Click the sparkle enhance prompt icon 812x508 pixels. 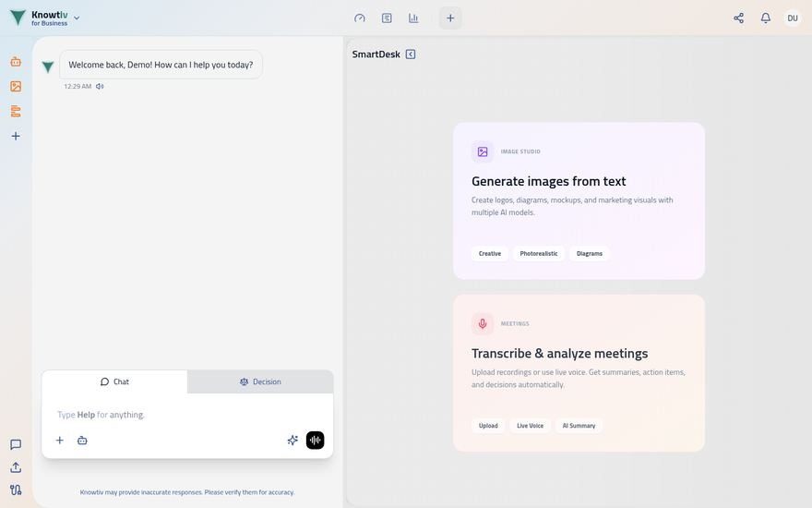coord(293,440)
